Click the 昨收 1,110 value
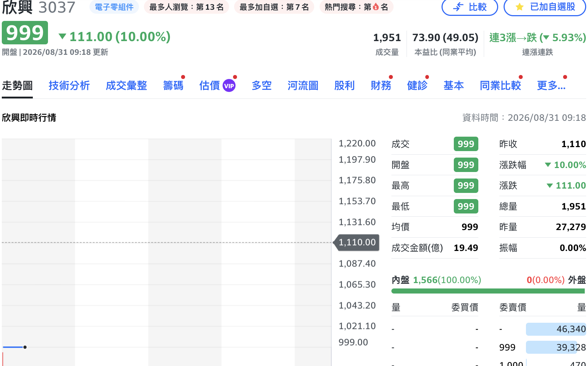 pos(574,144)
